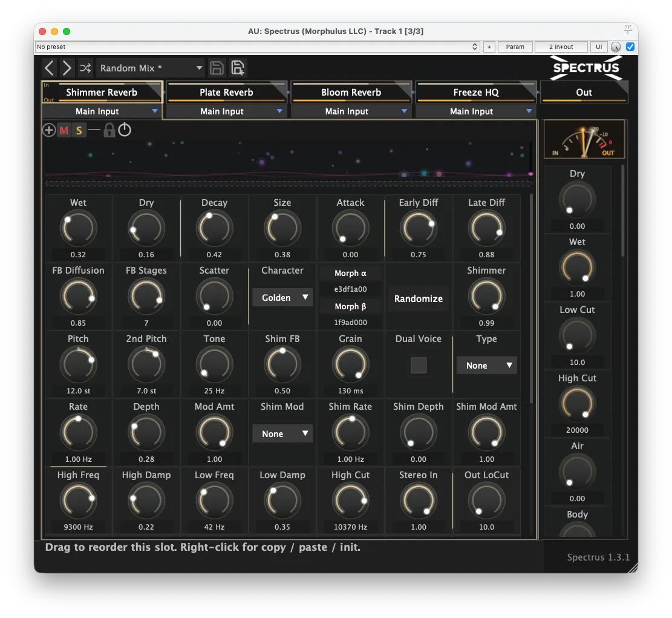The width and height of the screenshot is (672, 618).
Task: Click the Size knob
Action: click(x=282, y=228)
